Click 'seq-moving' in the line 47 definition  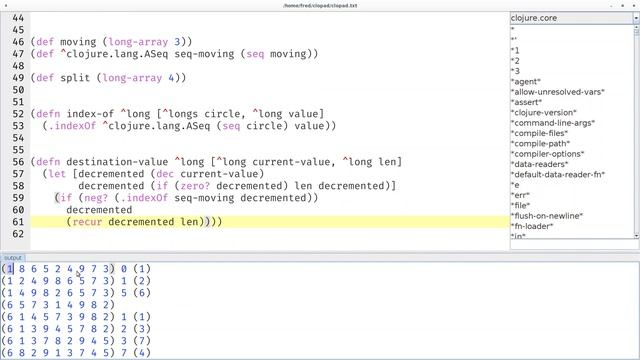tap(204, 54)
